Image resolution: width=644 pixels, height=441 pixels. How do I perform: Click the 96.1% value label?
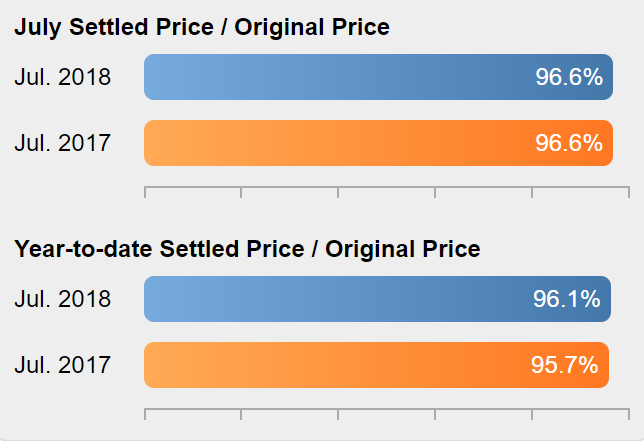(x=566, y=299)
